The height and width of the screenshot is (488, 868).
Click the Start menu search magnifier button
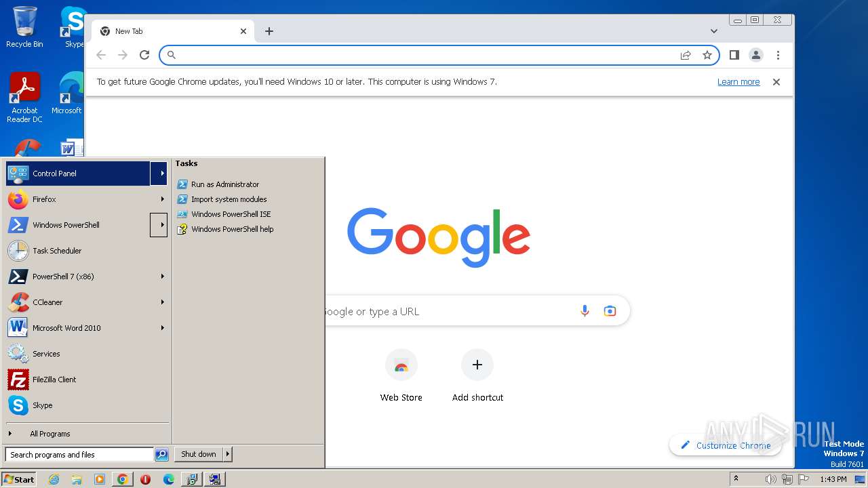pos(161,455)
